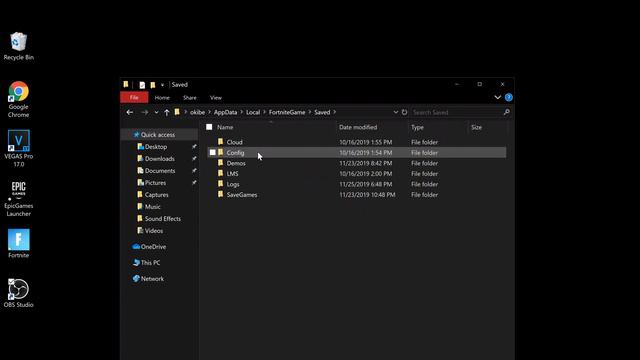The image size is (640, 360).
Task: Open Music folder in sidebar
Action: pos(149,207)
